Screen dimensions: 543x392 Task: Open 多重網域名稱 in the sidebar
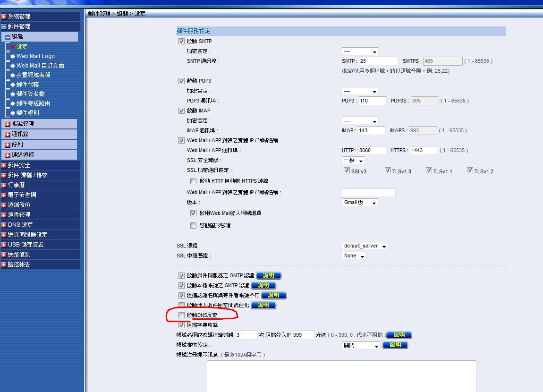click(33, 75)
